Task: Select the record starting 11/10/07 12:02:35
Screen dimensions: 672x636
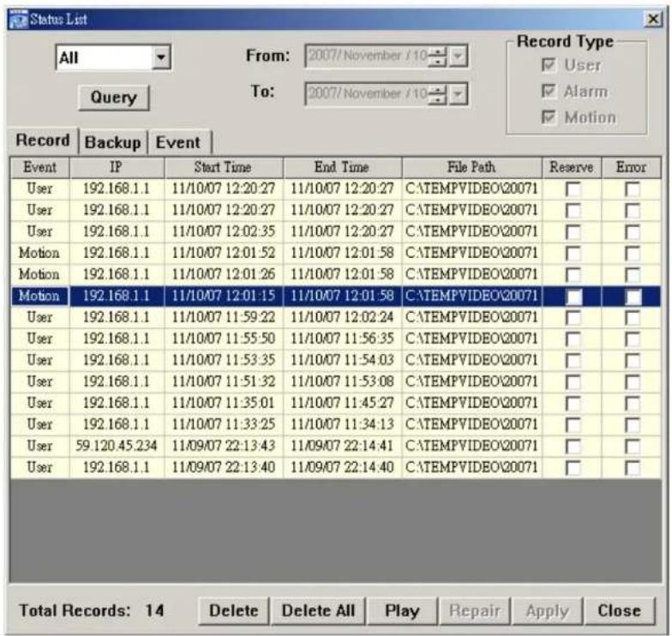Action: pos(336,231)
